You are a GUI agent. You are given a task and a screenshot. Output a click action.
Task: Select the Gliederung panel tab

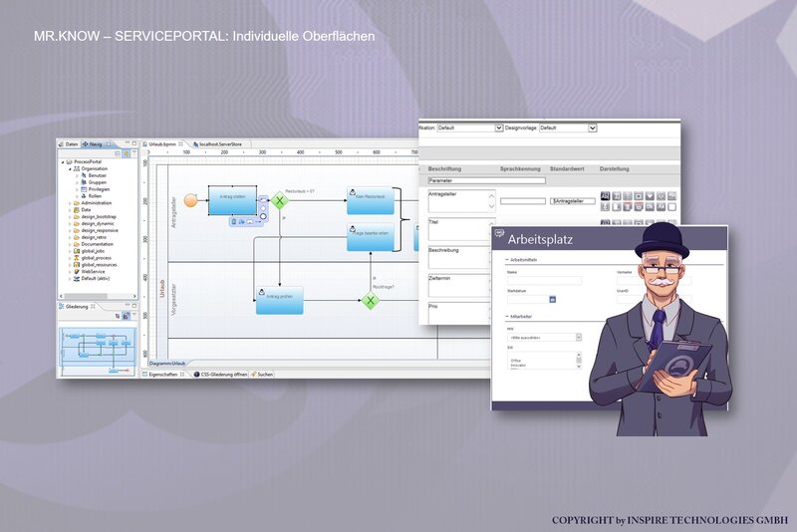[77, 307]
